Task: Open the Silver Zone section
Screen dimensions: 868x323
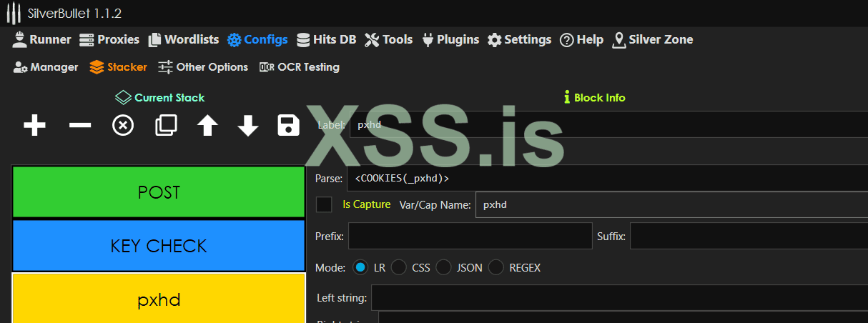Action: tap(652, 39)
